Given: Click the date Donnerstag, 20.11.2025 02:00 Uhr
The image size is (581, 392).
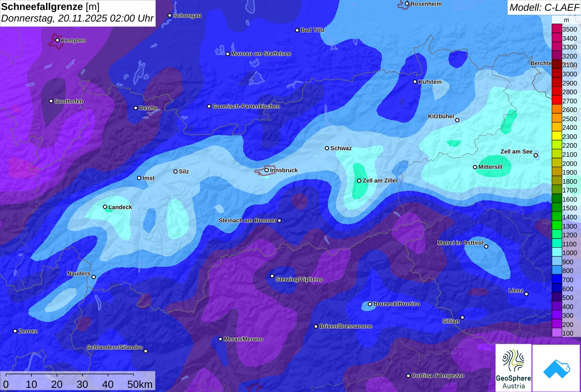Looking at the screenshot, I should pyautogui.click(x=77, y=19).
